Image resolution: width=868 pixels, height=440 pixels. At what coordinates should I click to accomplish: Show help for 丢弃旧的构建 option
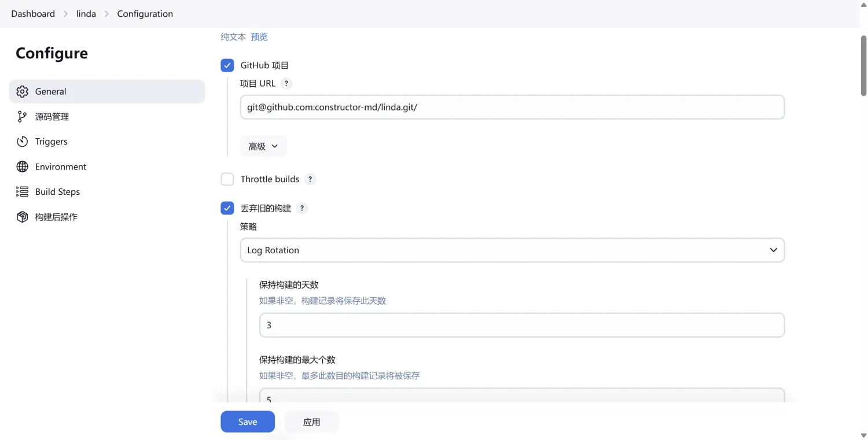point(301,208)
